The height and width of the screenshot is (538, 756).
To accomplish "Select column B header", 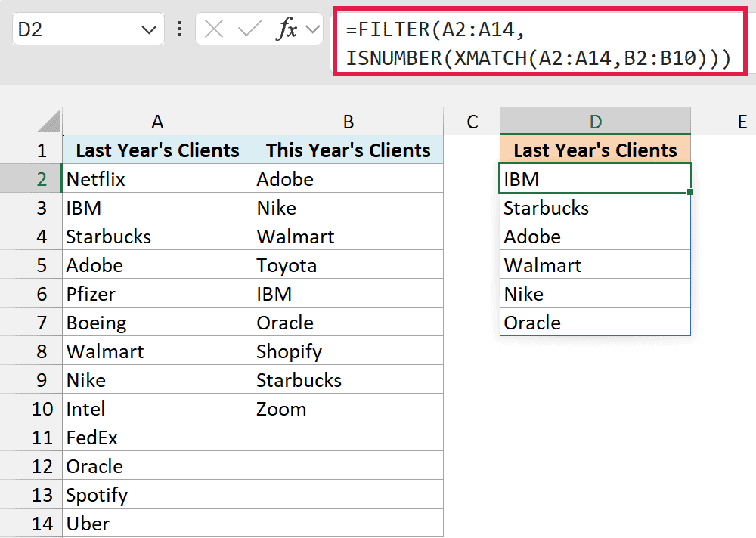I will 348,122.
